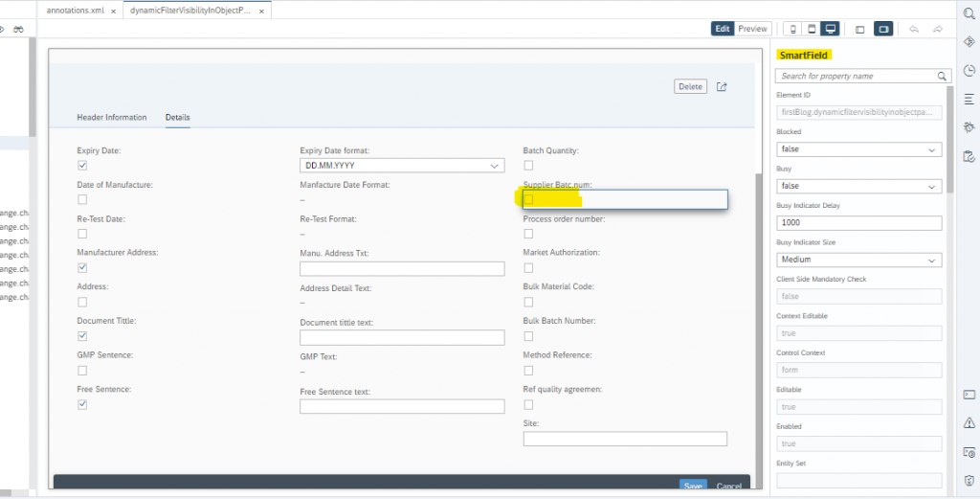980x499 pixels.
Task: Open the console terminal icon
Action: coord(969,395)
